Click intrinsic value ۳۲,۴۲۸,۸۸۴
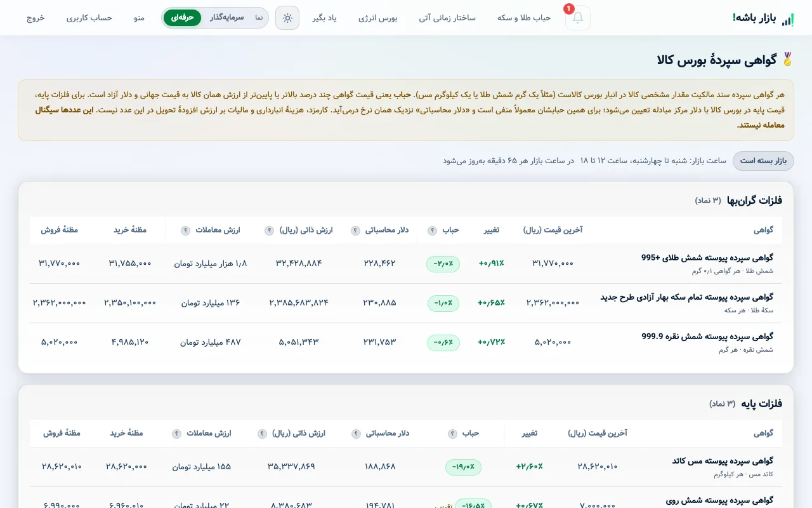The width and height of the screenshot is (812, 508). [x=299, y=264]
